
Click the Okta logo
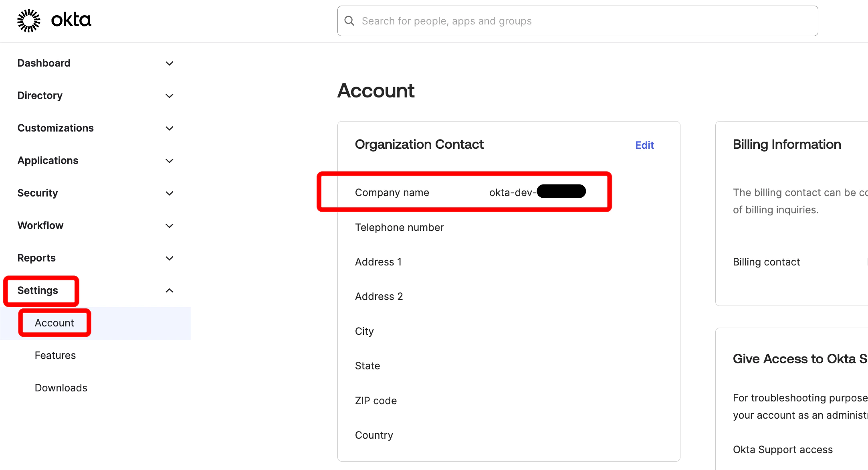(x=54, y=20)
